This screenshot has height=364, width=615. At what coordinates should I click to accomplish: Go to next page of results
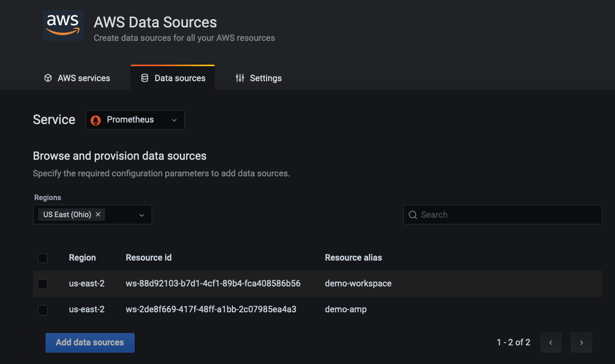click(x=581, y=342)
